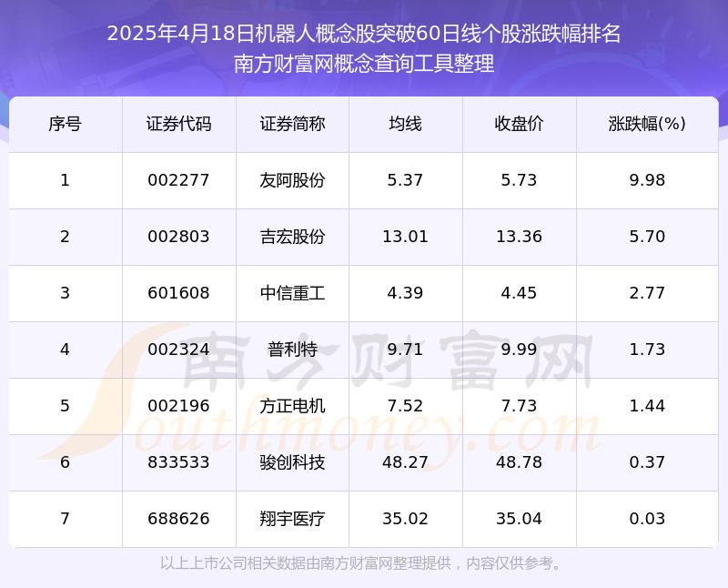Click subtitle 南方财富网概念查询工具整理
Image resolution: width=728 pixels, height=588 pixels.
pyautogui.click(x=363, y=64)
